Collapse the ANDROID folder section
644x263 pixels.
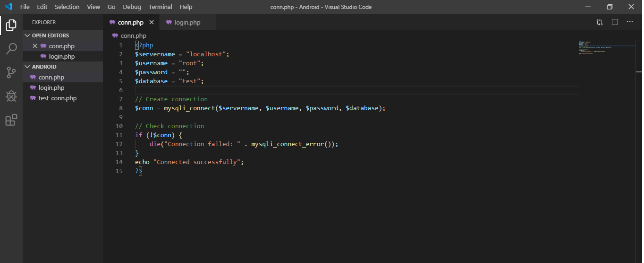pos(28,67)
